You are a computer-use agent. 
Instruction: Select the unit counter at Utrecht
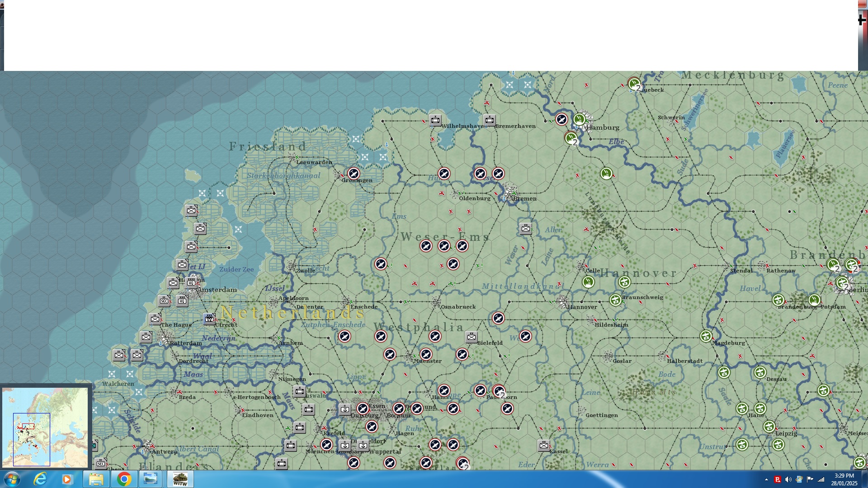click(209, 319)
